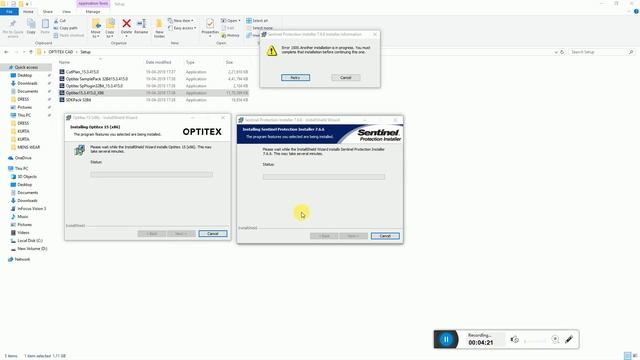
Task: Sort files by Date modified column
Action: 158,62
